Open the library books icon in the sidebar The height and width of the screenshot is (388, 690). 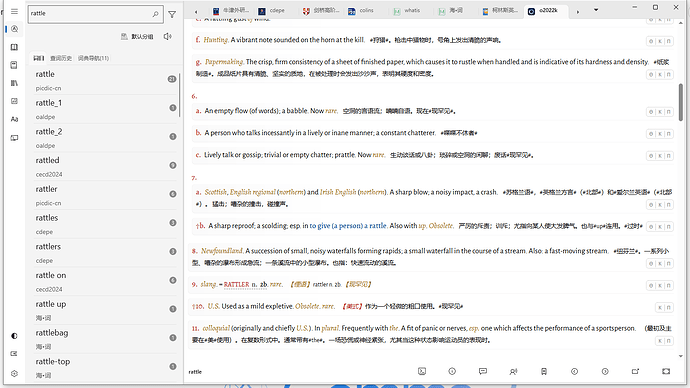click(x=14, y=83)
